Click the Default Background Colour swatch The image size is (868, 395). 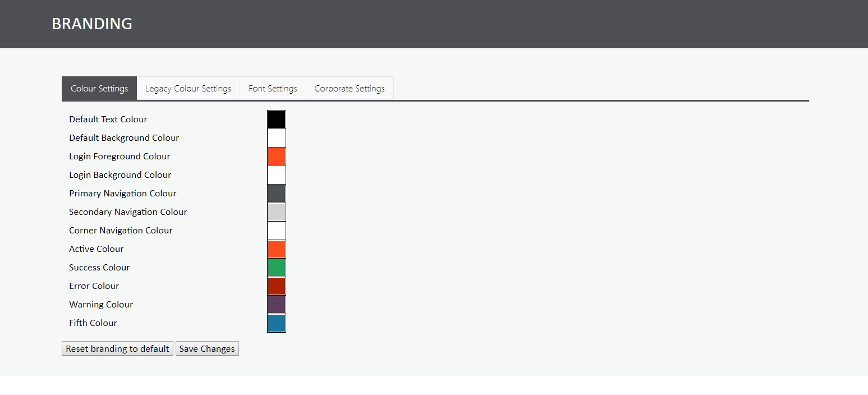277,138
